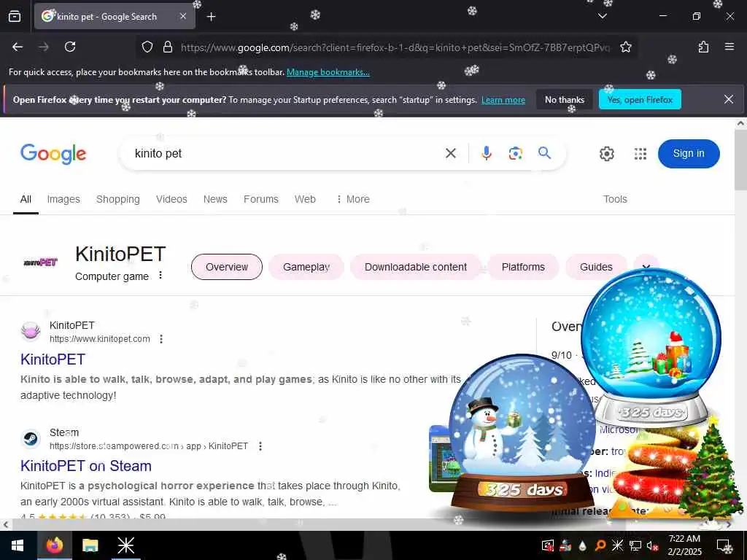The height and width of the screenshot is (560, 747).
Task: Select the Guides chip
Action: pyautogui.click(x=596, y=267)
